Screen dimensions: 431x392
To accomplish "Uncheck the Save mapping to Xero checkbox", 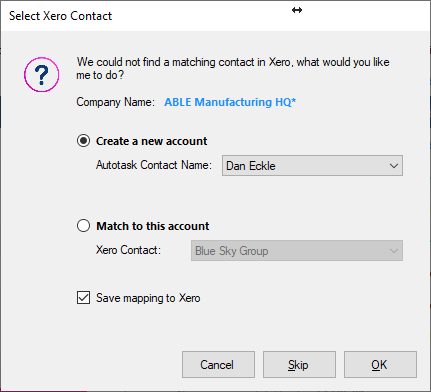I will pyautogui.click(x=83, y=298).
